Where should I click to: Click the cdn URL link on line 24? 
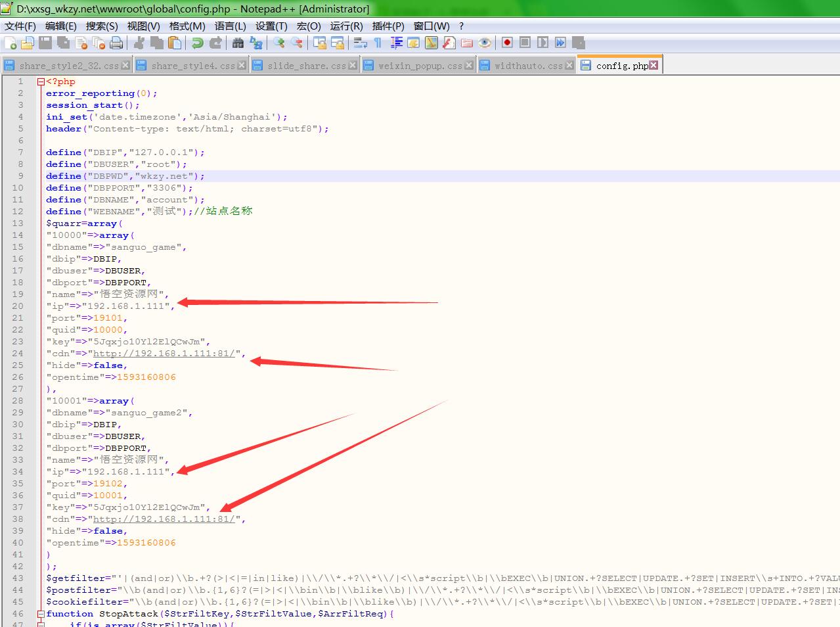click(164, 354)
